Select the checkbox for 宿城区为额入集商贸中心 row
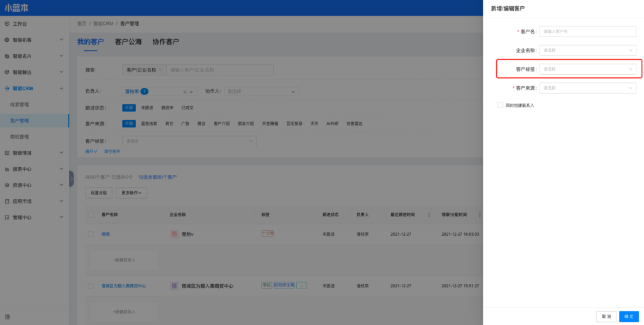Image resolution: width=644 pixels, height=325 pixels. pos(91,285)
